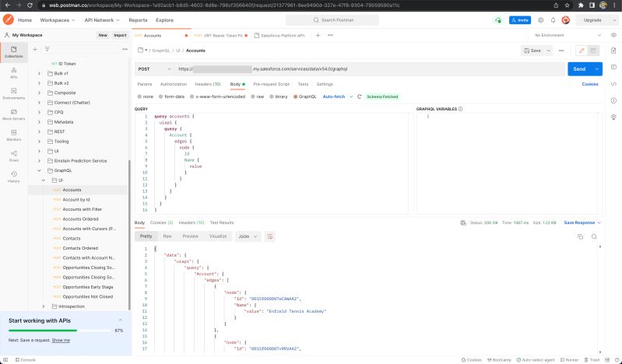Switch to the response Raw view
The image size is (622, 364).
167,236
